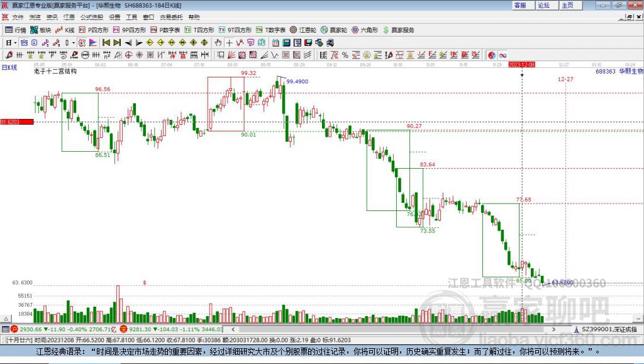Open the 9T四方形 tool

point(235,30)
